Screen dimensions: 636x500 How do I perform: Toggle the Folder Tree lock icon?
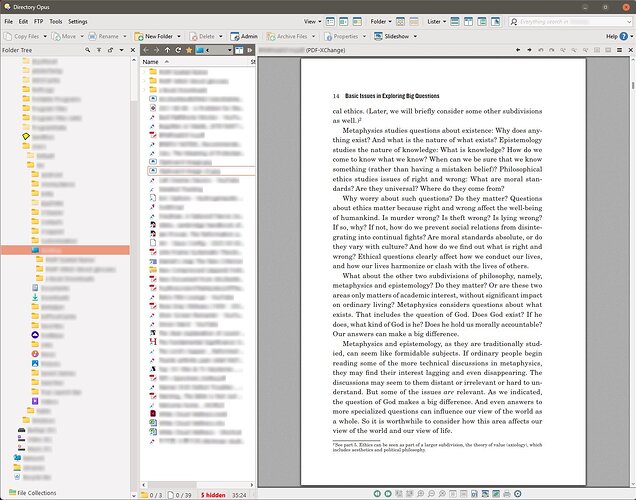110,50
